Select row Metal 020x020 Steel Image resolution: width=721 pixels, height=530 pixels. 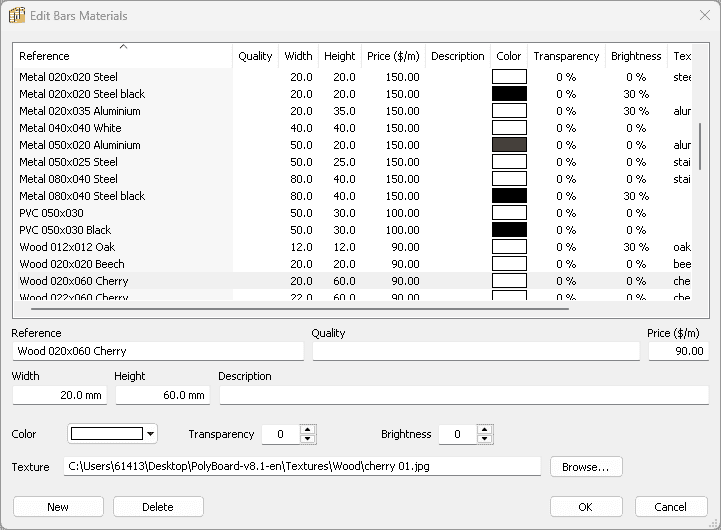(x=354, y=77)
